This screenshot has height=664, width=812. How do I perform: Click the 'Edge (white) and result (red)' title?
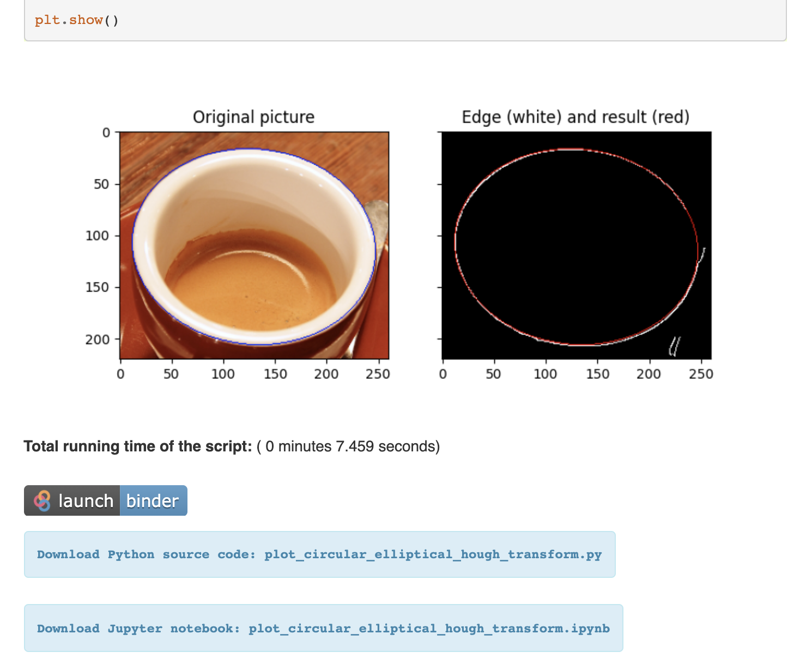pos(576,117)
